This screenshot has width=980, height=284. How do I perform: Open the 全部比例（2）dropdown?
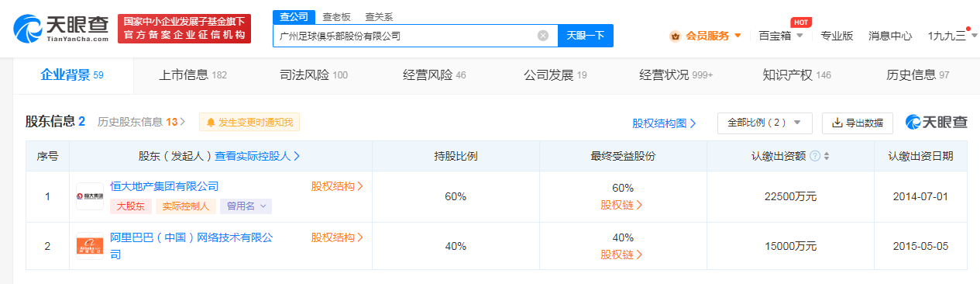tap(765, 123)
